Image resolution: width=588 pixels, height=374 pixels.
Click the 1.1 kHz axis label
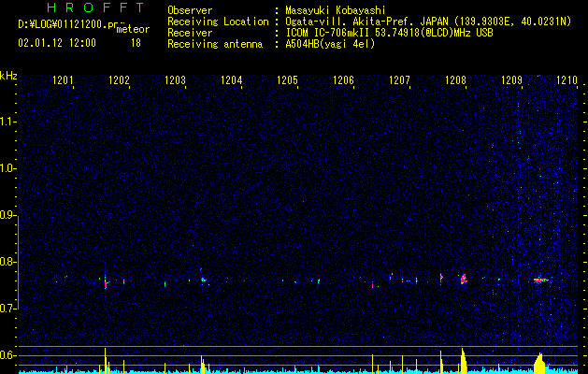coord(7,122)
